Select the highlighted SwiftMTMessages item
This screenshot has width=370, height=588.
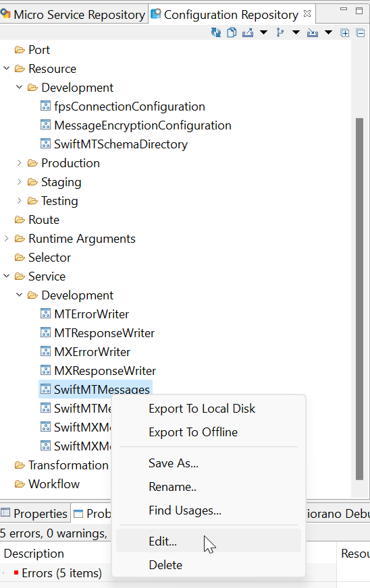102,389
